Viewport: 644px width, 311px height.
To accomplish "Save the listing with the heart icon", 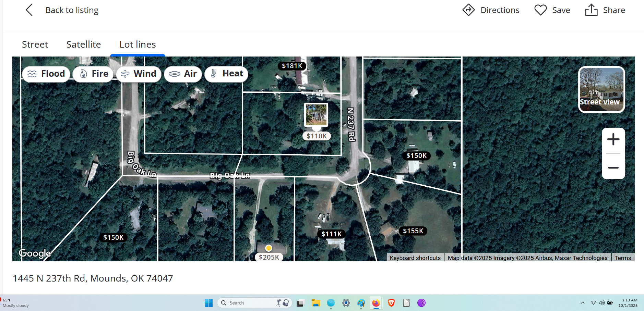I will coord(552,10).
